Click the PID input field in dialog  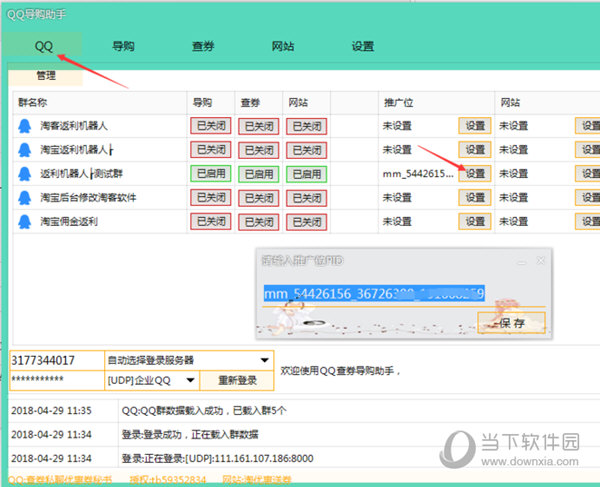click(404, 295)
